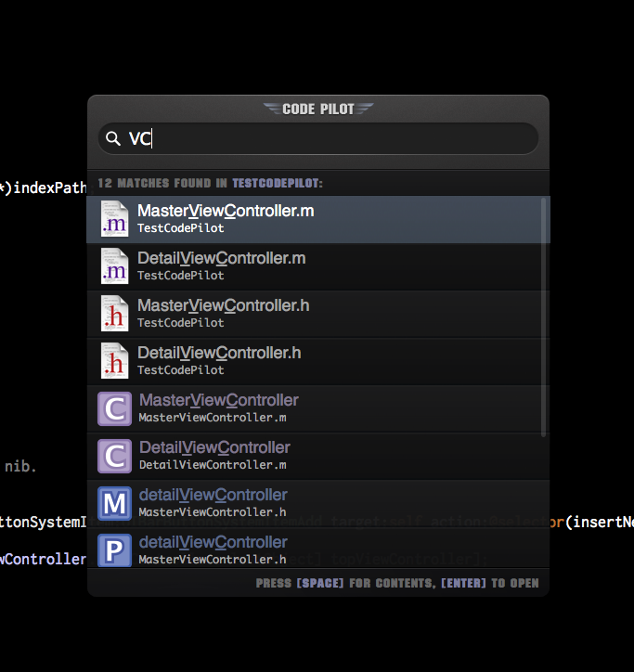Choose detailViewController method result title
The image size is (634, 672).
213,495
